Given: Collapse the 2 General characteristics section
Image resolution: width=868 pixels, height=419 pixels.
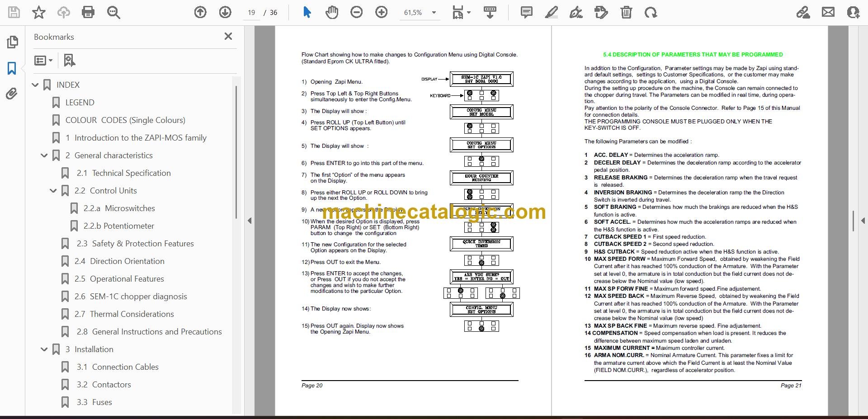Looking at the screenshot, I should click(x=44, y=155).
